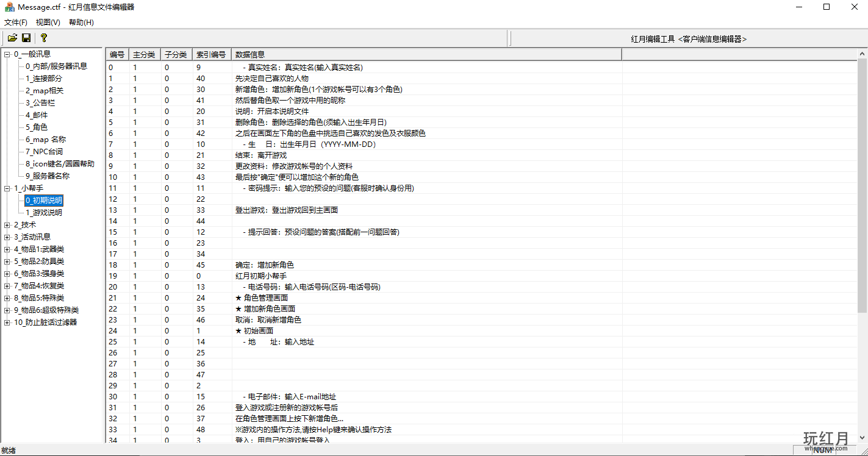Click the 索引编号 column header

point(211,54)
